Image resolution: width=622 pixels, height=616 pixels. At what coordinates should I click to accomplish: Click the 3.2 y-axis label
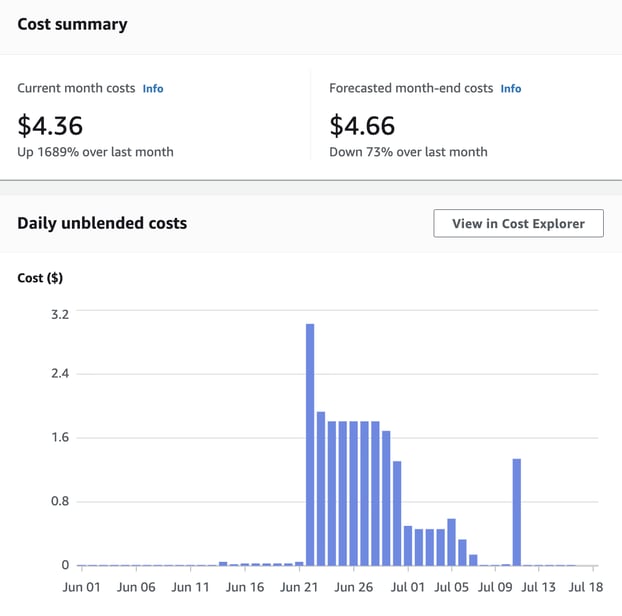60,315
